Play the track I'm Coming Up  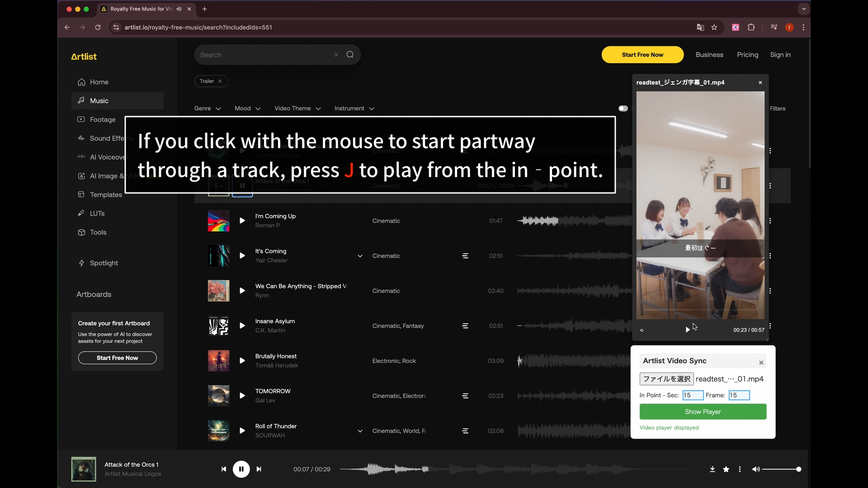[242, 221]
